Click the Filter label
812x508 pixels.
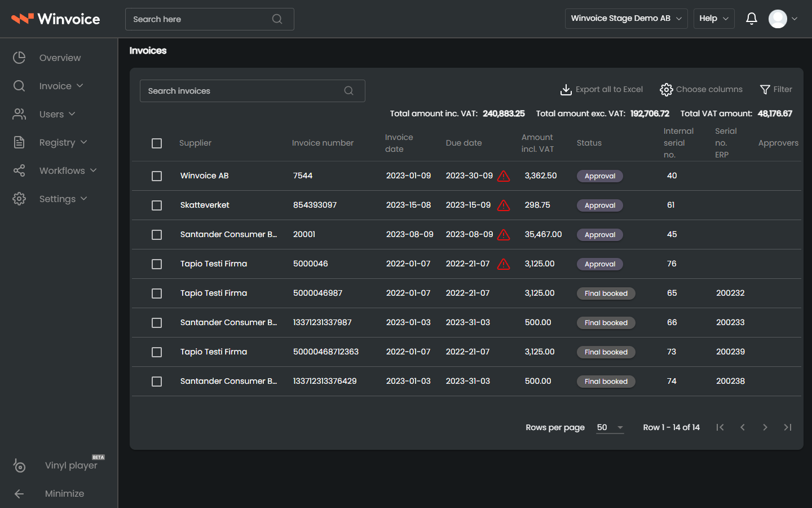(x=783, y=89)
